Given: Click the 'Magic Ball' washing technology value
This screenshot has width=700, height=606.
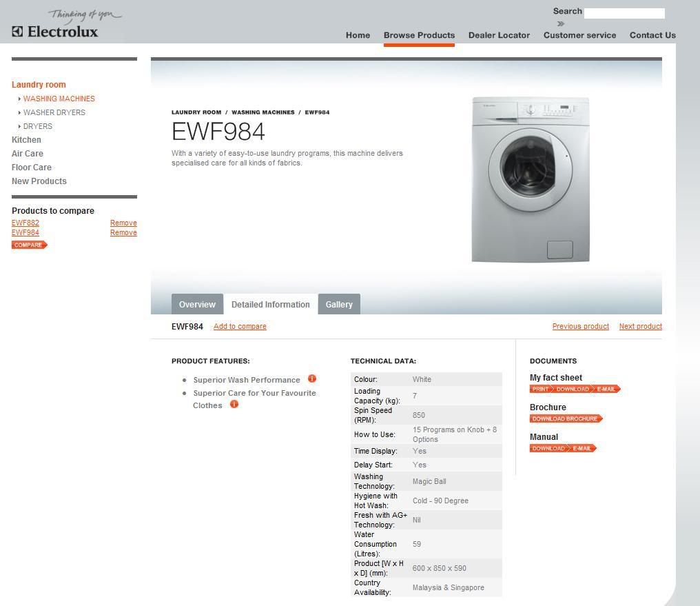Looking at the screenshot, I should click(x=429, y=481).
